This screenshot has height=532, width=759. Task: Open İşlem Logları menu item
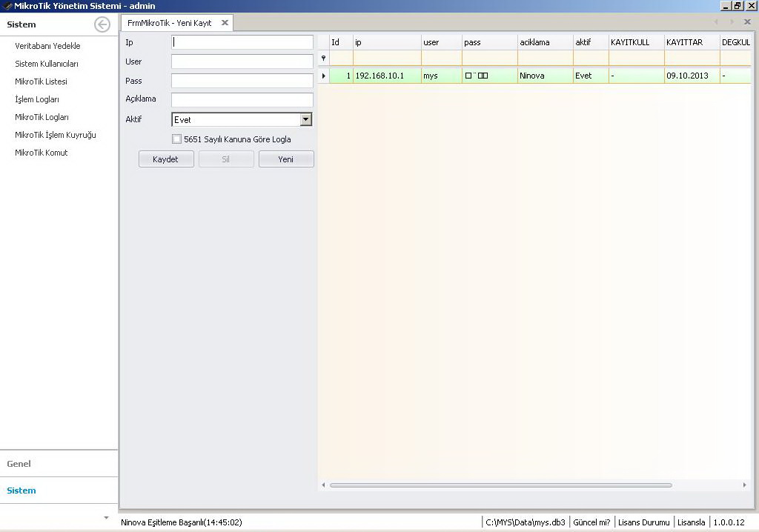click(x=37, y=99)
